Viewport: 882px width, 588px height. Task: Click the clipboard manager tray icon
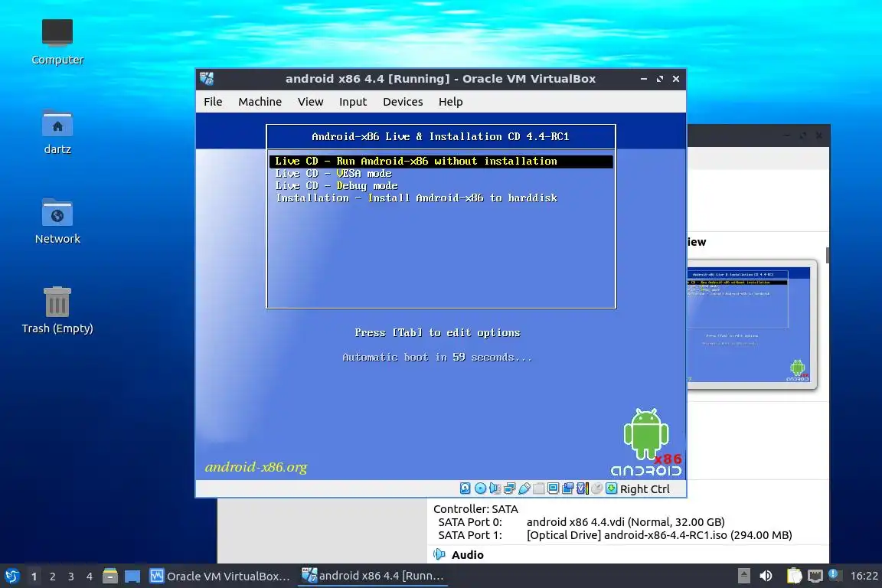[x=794, y=576]
